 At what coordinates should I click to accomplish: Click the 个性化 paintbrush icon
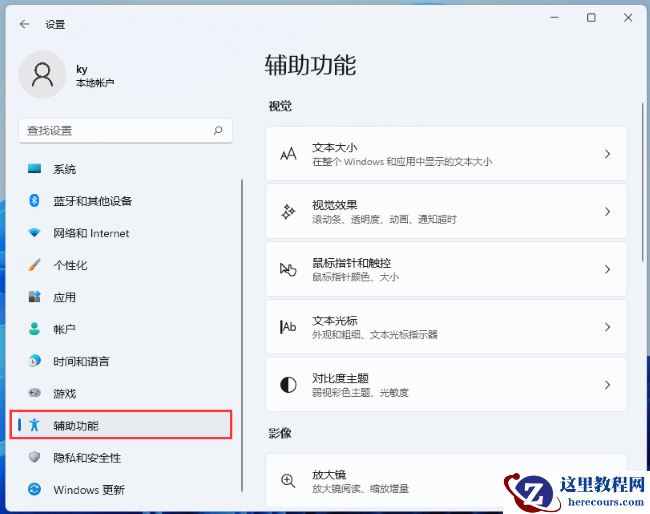(34, 264)
